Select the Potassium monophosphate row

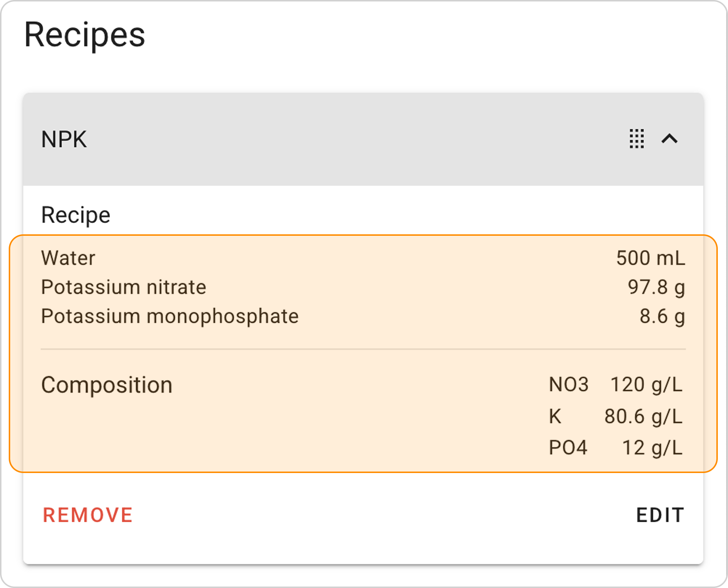point(363,316)
